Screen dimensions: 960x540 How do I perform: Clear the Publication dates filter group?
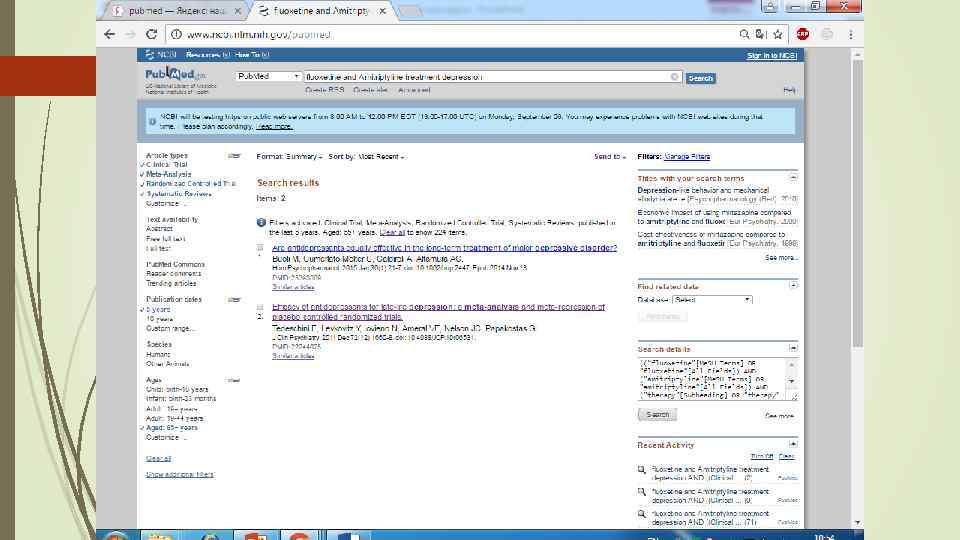click(x=234, y=299)
